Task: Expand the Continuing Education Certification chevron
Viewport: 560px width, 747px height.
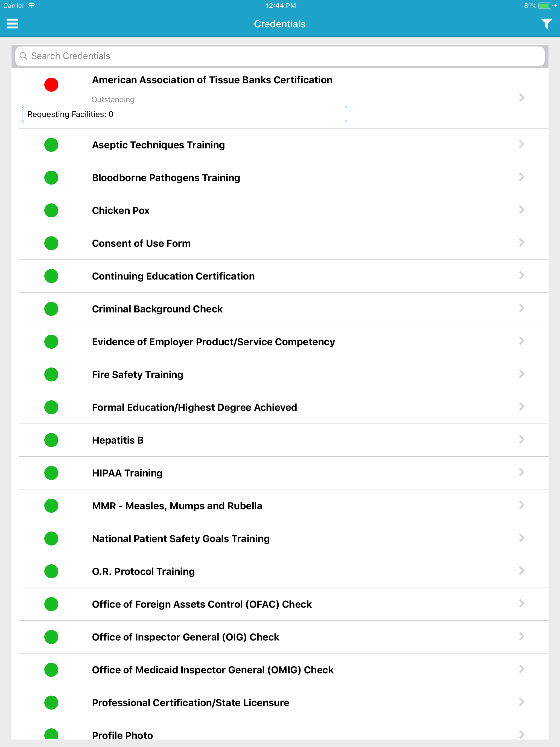Action: pyautogui.click(x=521, y=276)
